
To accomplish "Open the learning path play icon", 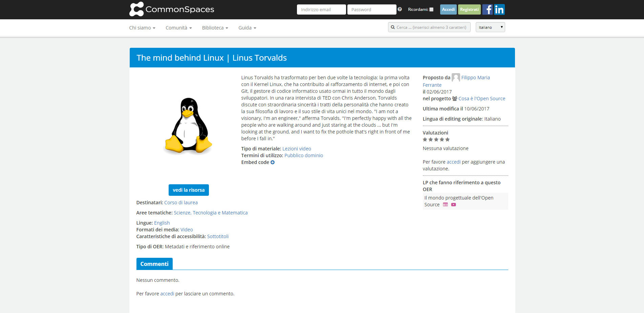I will tap(453, 205).
